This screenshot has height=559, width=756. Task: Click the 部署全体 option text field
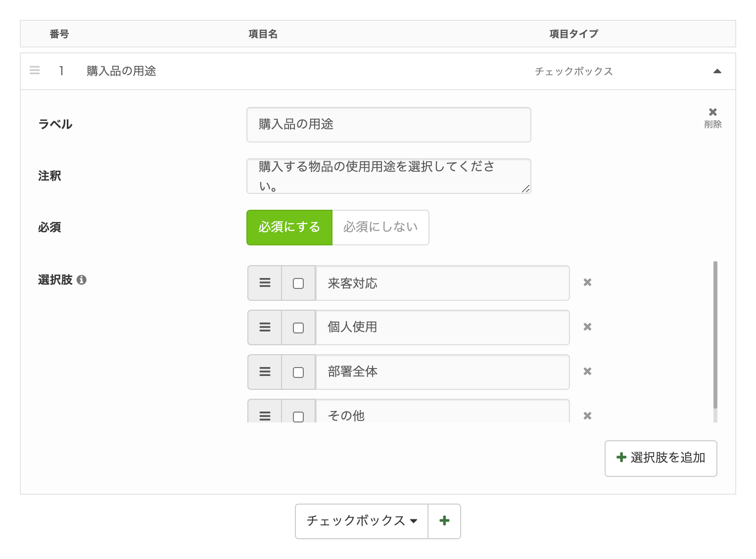[443, 372]
